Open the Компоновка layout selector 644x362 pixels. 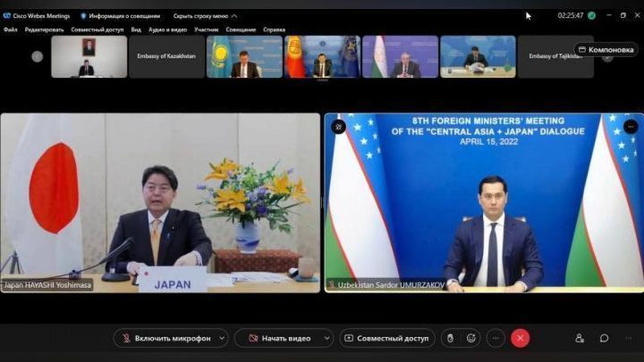pos(606,49)
